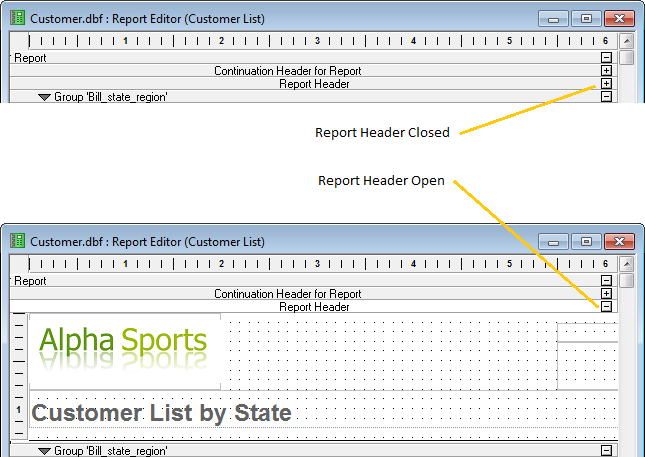Expand Continuation Header for Report in top window
The height and width of the screenshot is (457, 645).
tap(606, 71)
